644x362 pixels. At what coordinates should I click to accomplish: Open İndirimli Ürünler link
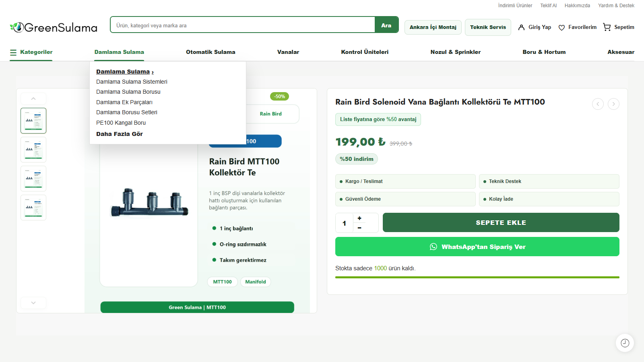[x=515, y=6]
